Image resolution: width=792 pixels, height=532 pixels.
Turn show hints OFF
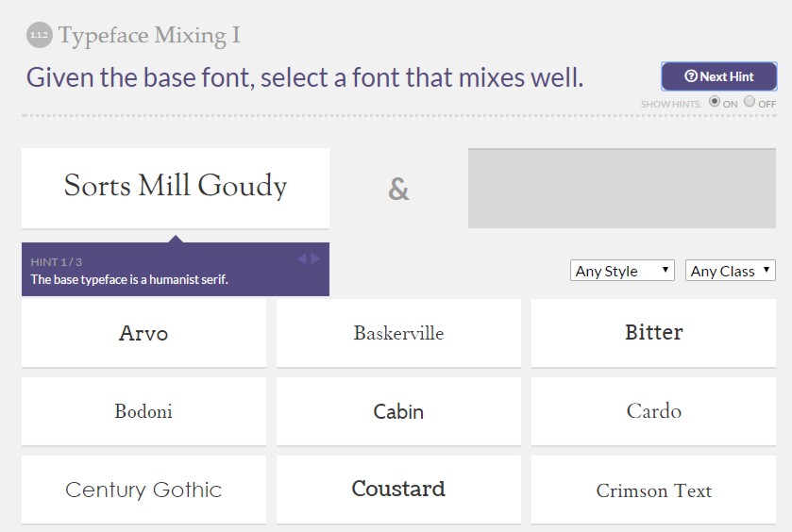click(x=750, y=102)
